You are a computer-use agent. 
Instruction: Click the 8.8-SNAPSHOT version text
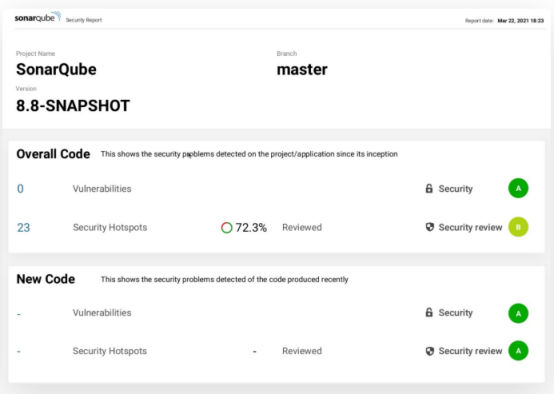click(73, 106)
